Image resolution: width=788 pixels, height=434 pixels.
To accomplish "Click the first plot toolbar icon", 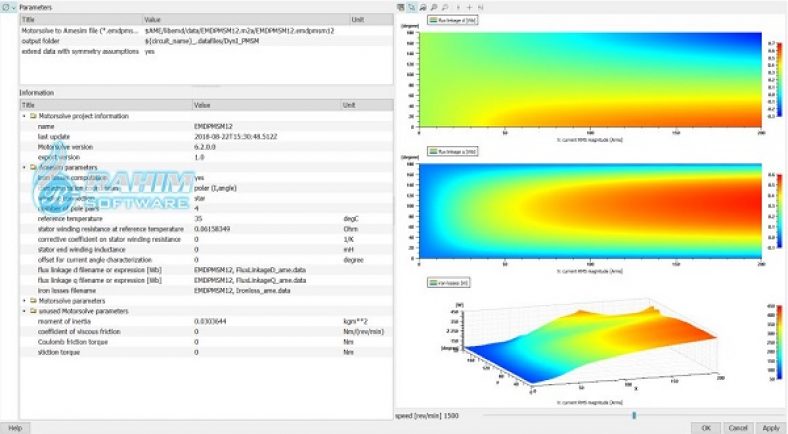I will (x=400, y=7).
